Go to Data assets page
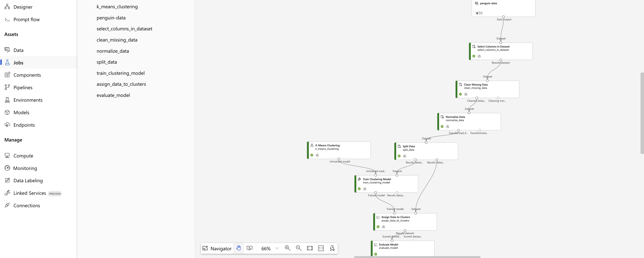The image size is (644, 258). point(18,50)
